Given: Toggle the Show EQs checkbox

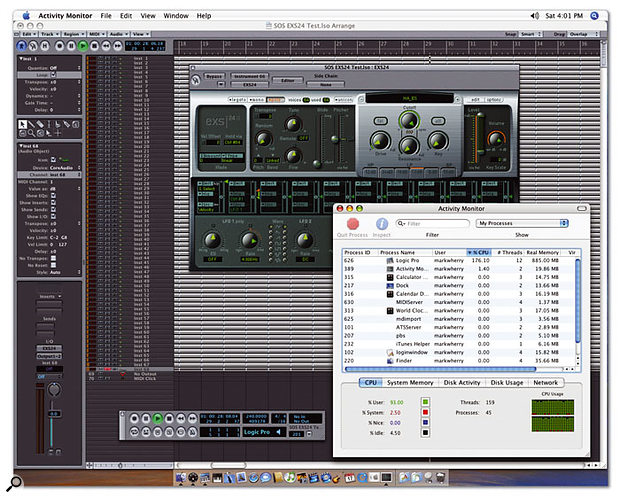Looking at the screenshot, I should point(53,195).
